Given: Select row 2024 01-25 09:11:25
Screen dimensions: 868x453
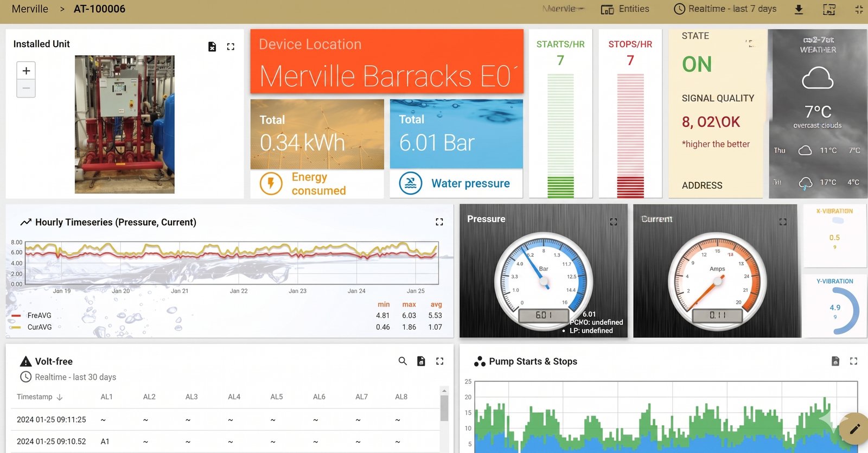Looking at the screenshot, I should pos(225,419).
